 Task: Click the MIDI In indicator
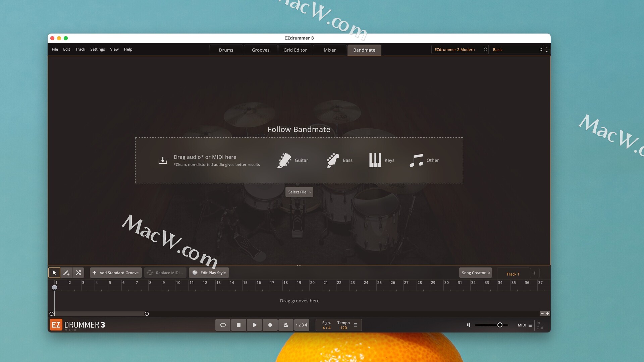click(538, 323)
